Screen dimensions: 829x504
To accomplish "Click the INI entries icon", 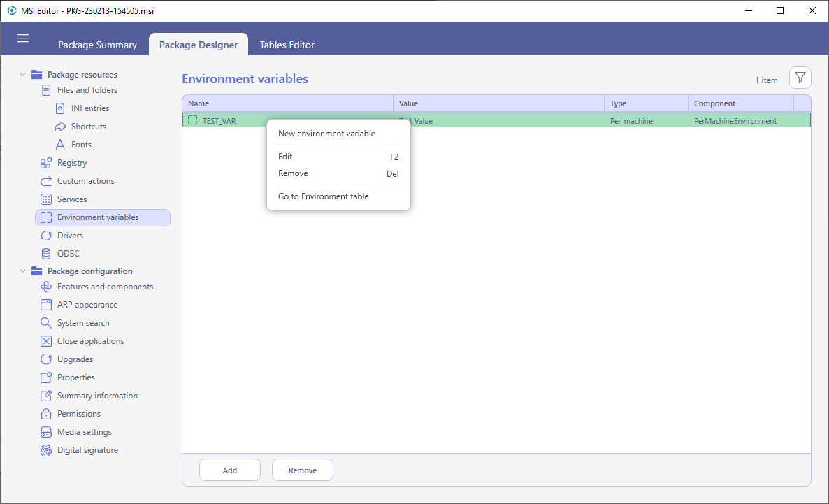I will [60, 108].
